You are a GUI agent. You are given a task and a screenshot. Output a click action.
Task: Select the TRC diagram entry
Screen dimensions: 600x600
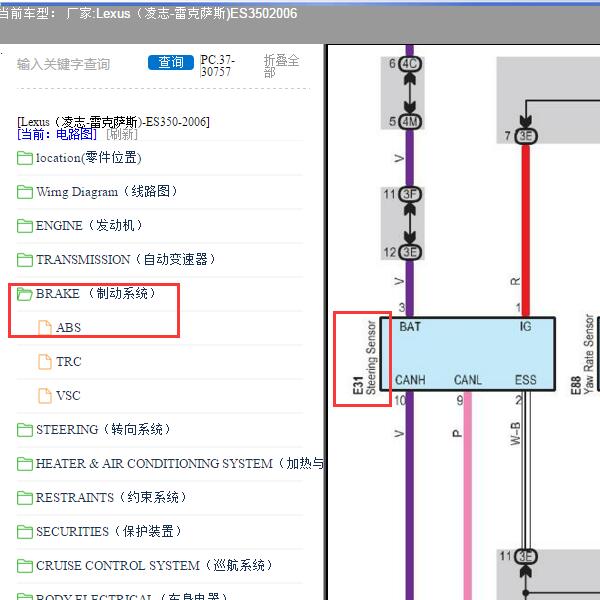click(x=68, y=362)
